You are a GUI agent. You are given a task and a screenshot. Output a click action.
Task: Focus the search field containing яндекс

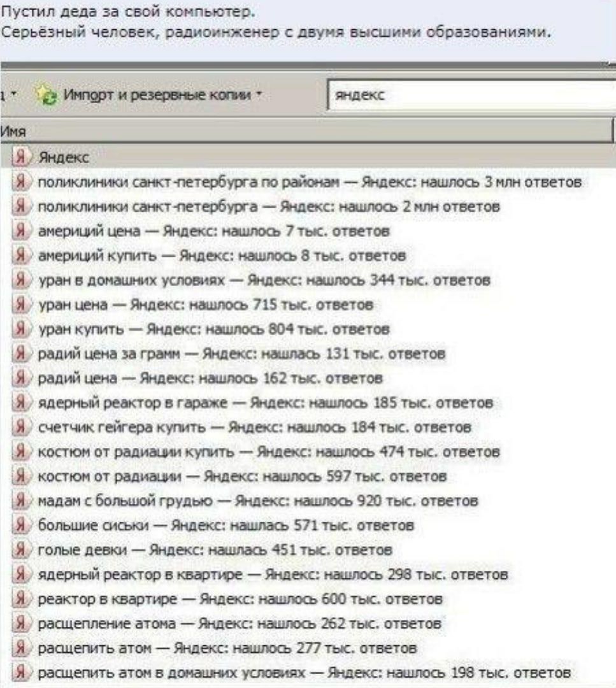472,95
